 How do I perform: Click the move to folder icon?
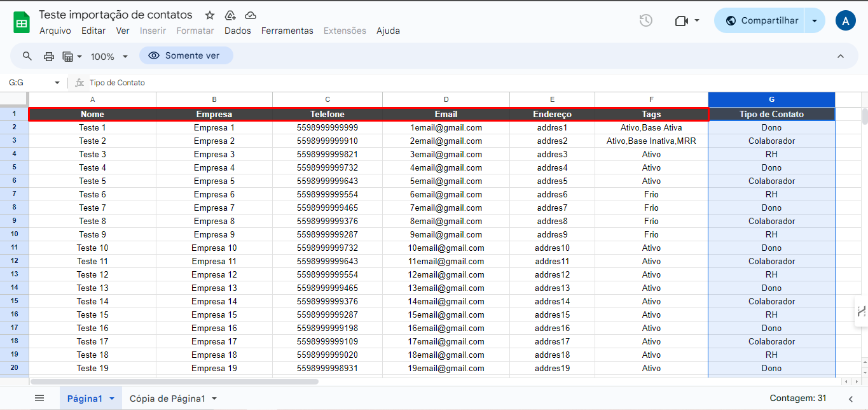[x=230, y=15]
